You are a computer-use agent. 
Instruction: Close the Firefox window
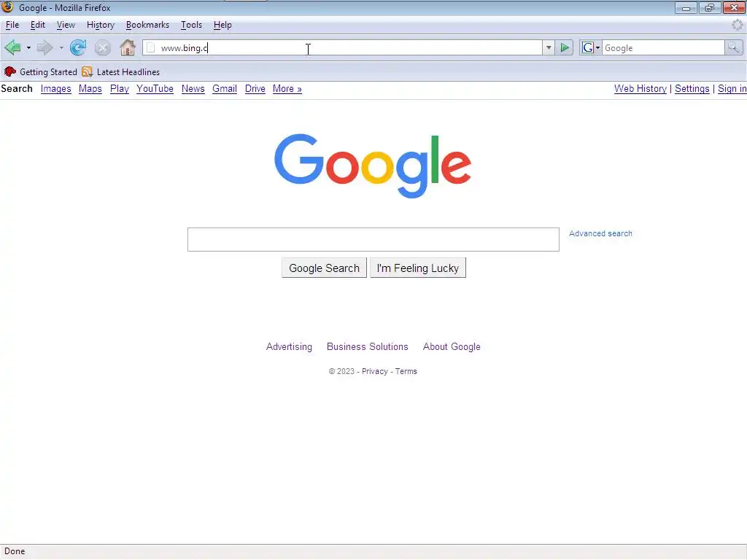pyautogui.click(x=734, y=7)
